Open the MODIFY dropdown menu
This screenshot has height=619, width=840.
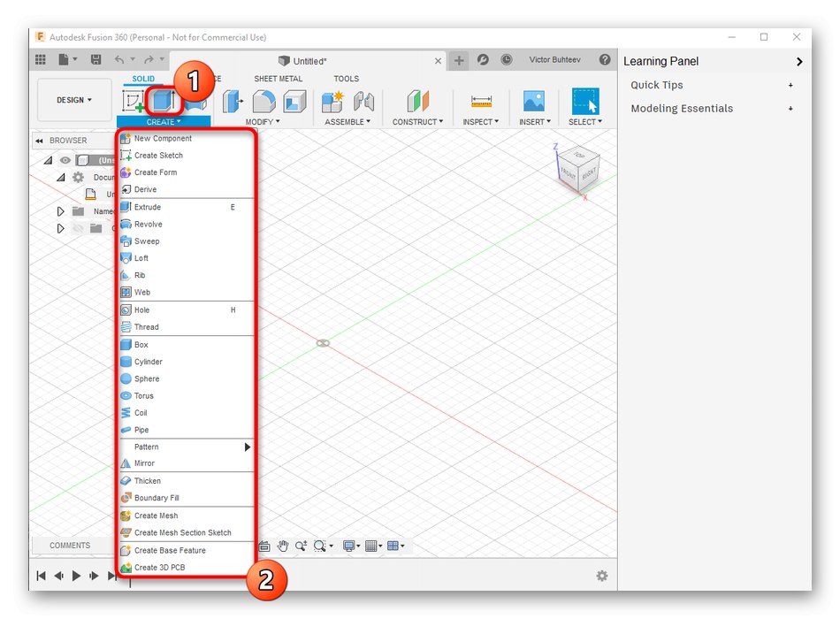point(263,122)
